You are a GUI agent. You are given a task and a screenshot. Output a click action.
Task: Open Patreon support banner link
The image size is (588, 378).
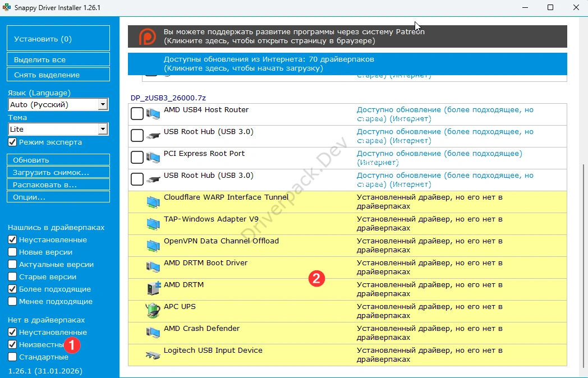coord(347,36)
